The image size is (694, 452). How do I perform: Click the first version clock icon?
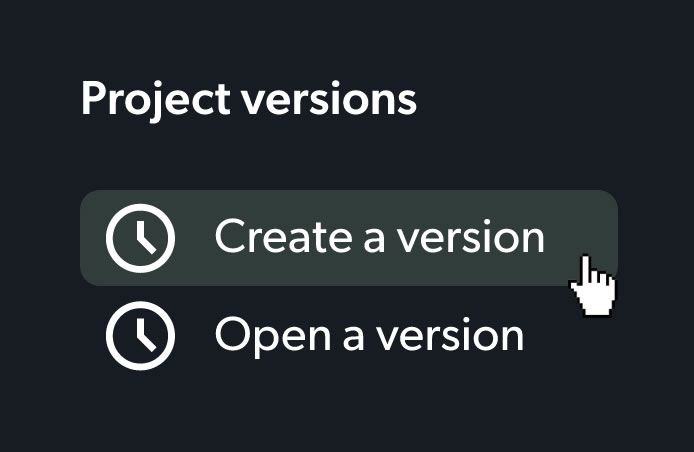(x=140, y=239)
